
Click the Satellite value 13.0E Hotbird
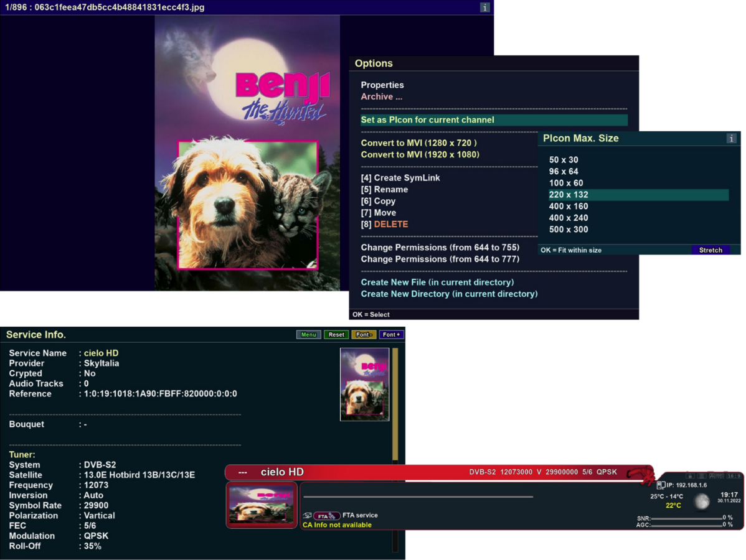pyautogui.click(x=139, y=475)
